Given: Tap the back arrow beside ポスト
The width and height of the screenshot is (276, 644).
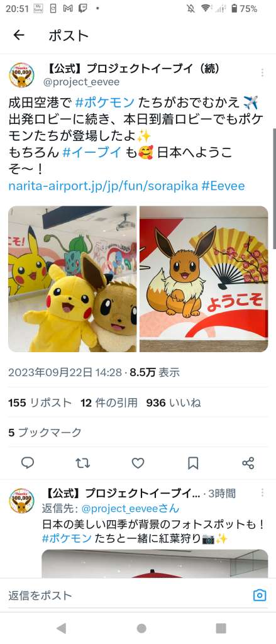Looking at the screenshot, I should point(19,35).
